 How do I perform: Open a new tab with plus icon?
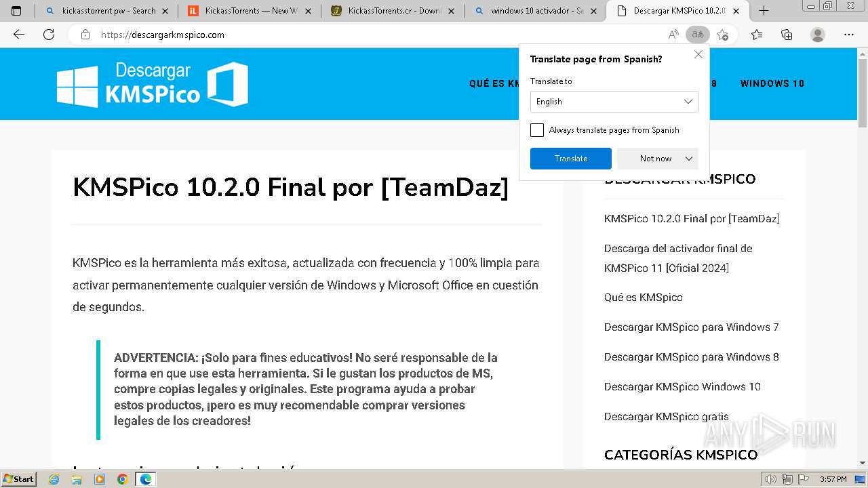coord(764,11)
